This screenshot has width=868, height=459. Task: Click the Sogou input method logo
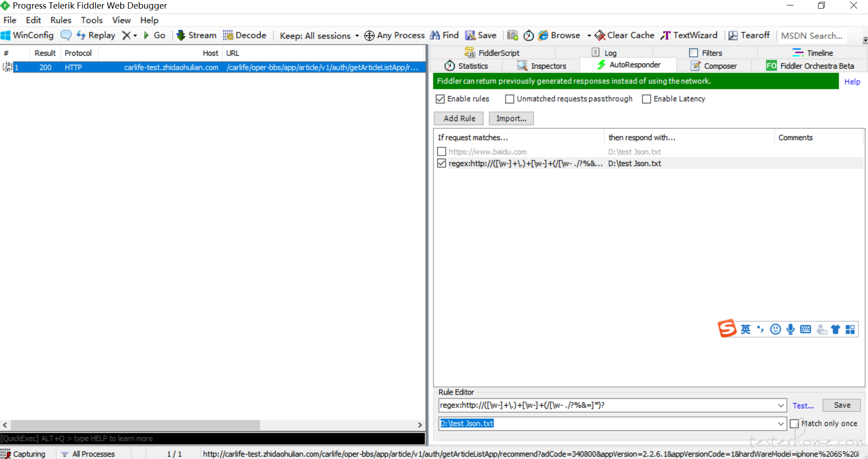[x=727, y=328]
